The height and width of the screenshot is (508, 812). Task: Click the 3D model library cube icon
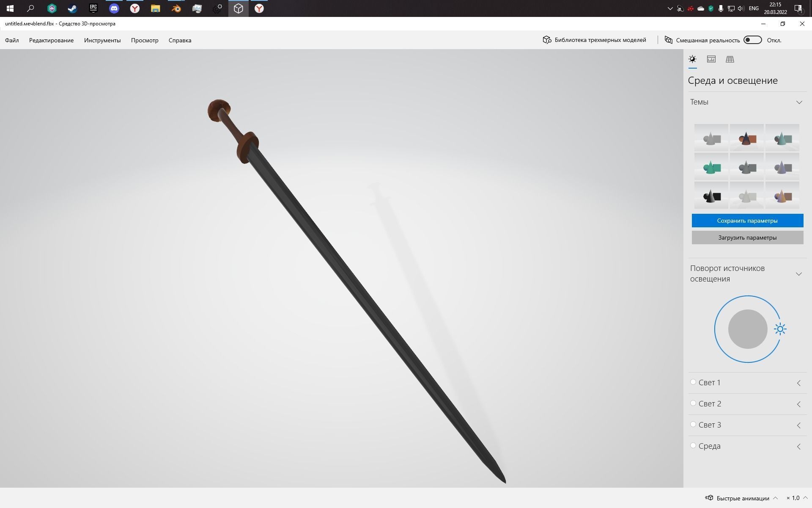pos(547,40)
